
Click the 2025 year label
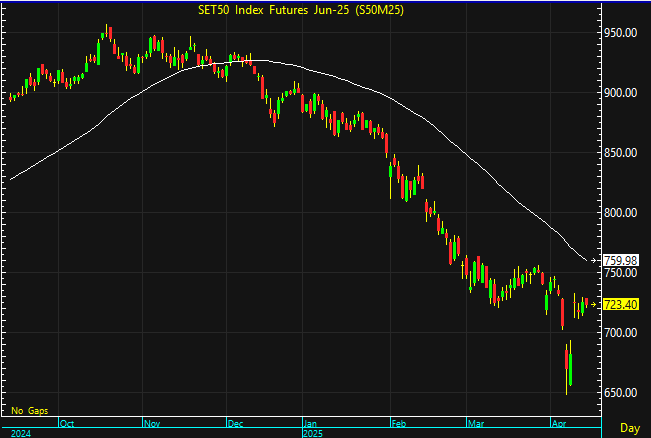(x=313, y=433)
